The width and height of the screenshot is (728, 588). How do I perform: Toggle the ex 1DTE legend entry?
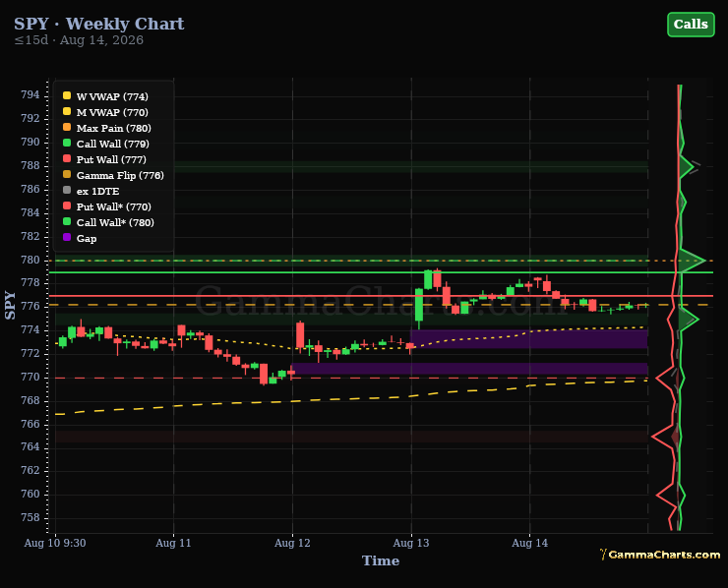point(91,191)
